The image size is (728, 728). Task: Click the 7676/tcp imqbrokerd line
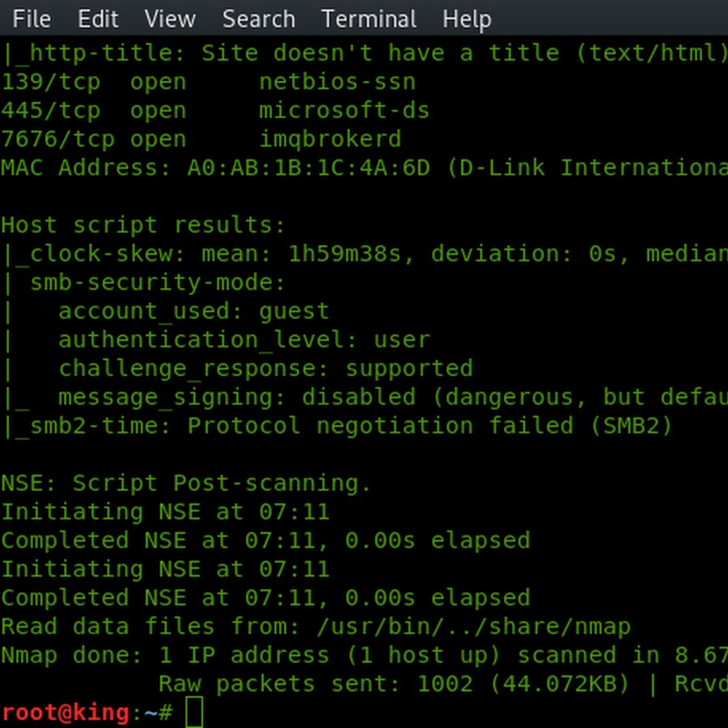coord(201,140)
